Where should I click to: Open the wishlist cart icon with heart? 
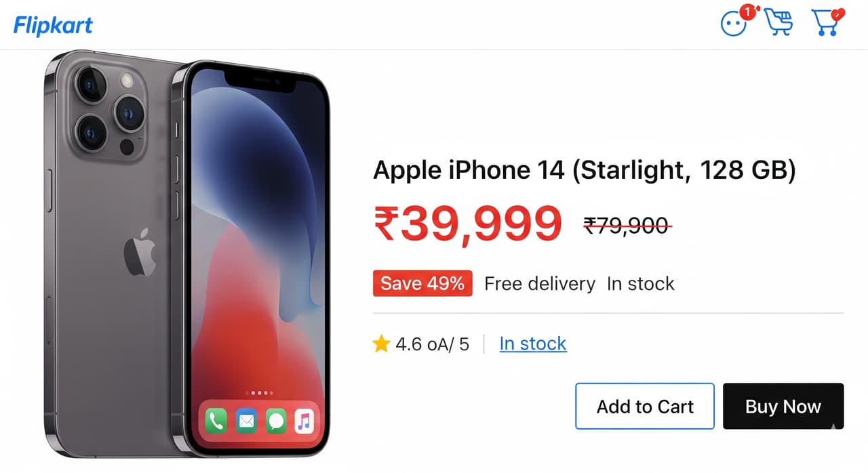tap(827, 22)
